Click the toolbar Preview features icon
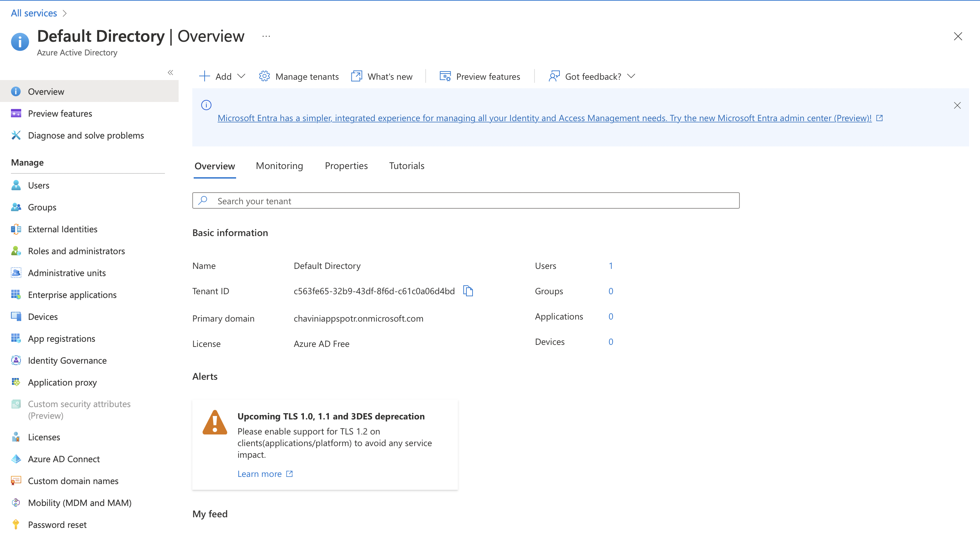Image resolution: width=980 pixels, height=533 pixels. point(445,77)
